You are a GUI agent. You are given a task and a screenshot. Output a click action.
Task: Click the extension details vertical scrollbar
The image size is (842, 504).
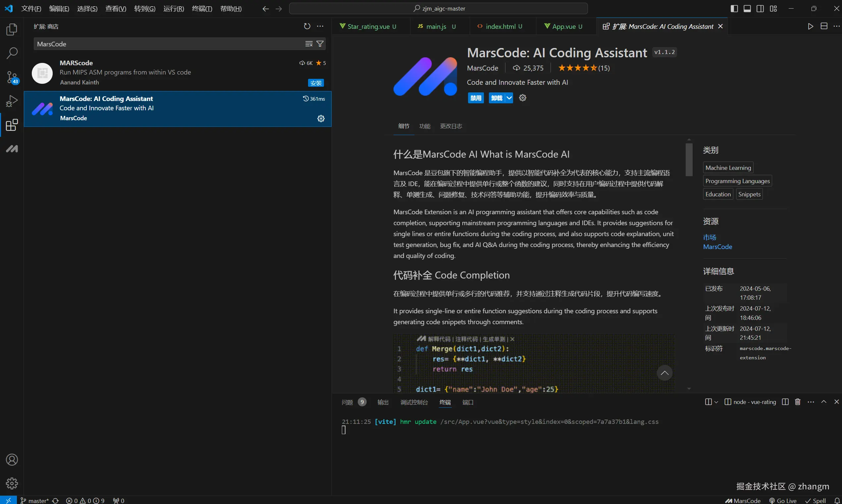click(689, 160)
